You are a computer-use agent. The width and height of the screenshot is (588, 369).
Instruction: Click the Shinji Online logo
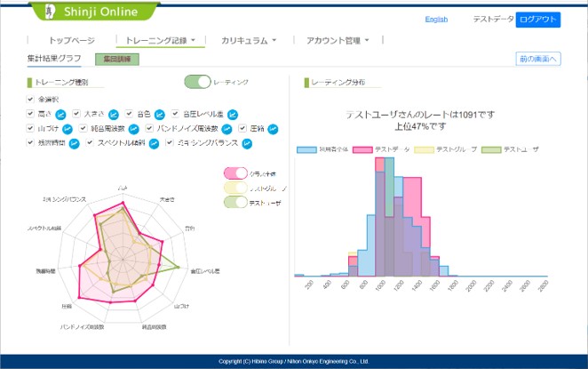click(x=94, y=12)
